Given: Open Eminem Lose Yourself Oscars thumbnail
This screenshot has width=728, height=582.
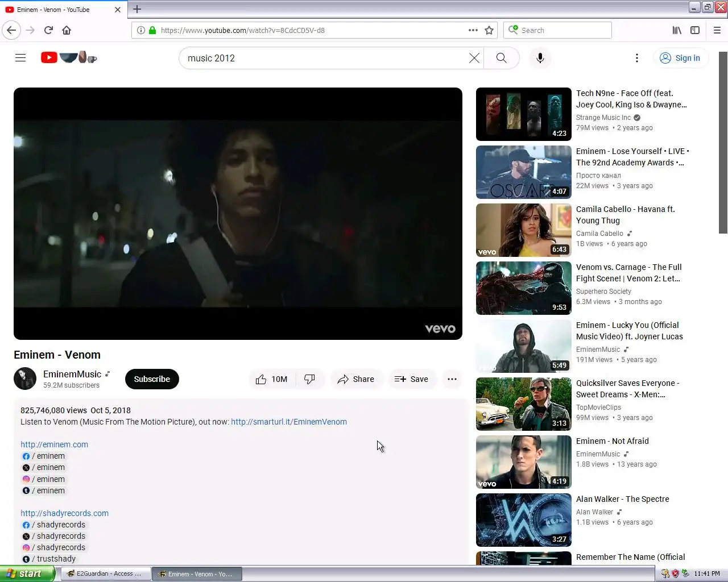Looking at the screenshot, I should coord(524,172).
